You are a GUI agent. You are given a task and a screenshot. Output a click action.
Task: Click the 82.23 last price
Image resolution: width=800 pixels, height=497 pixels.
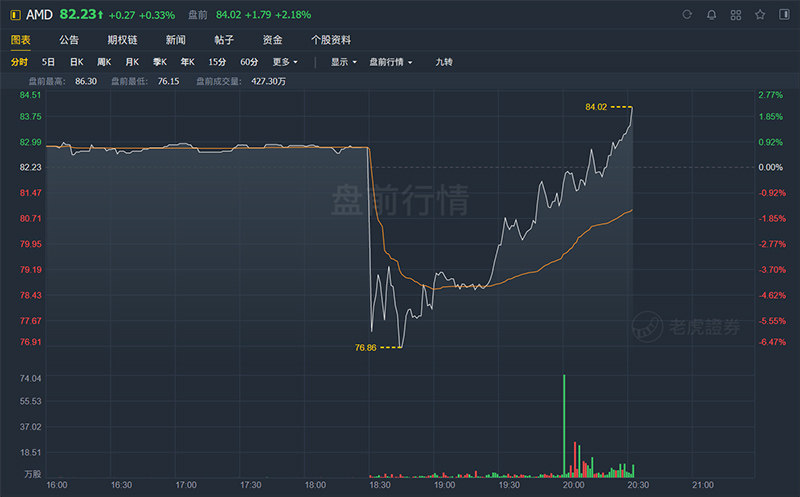click(x=78, y=14)
